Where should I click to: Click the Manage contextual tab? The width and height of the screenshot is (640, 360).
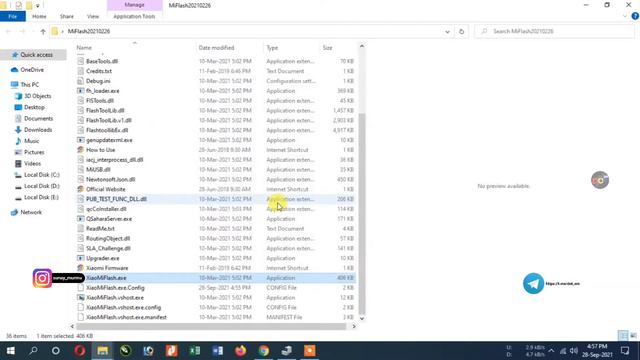pos(134,5)
